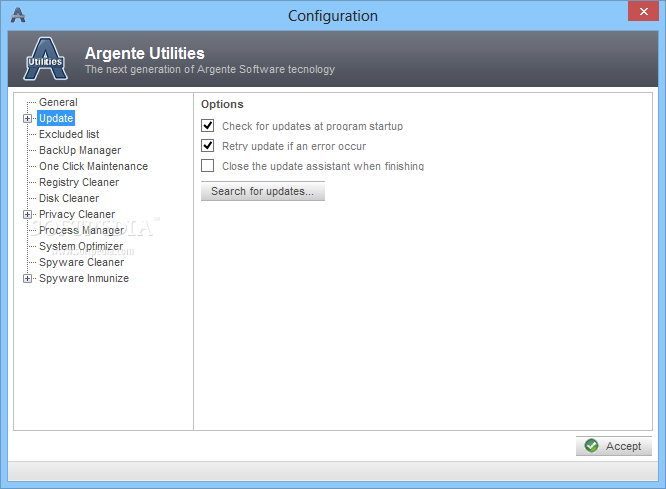Select Process Manager in the tree
This screenshot has height=489, width=666.
pyautogui.click(x=82, y=230)
